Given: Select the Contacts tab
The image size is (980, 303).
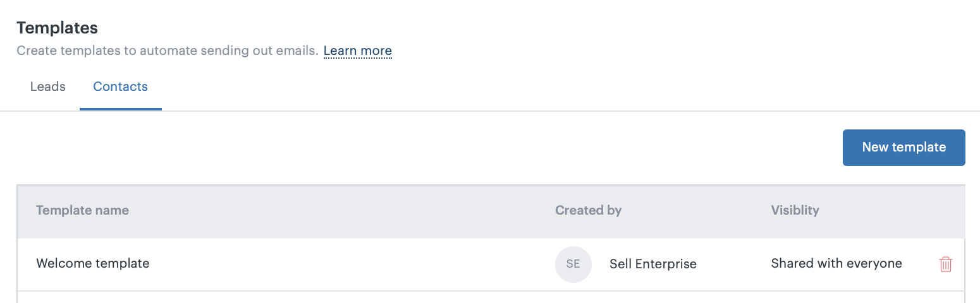Looking at the screenshot, I should (120, 86).
